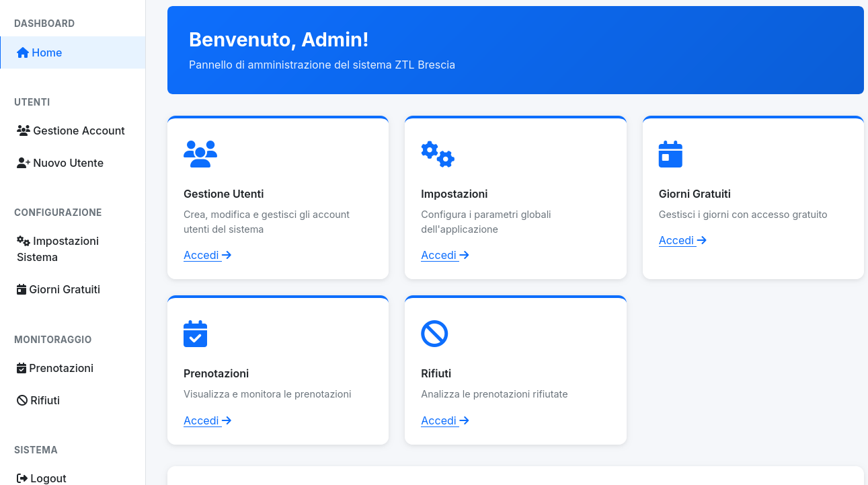Click the arrow icon beside Accedi on Giorni Gratuiti
The image size is (868, 485).
coord(702,240)
